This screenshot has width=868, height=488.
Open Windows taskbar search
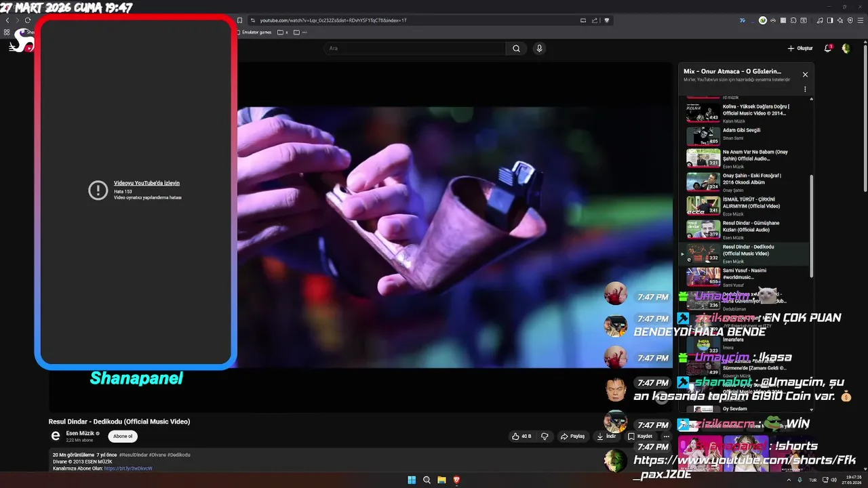click(x=427, y=480)
